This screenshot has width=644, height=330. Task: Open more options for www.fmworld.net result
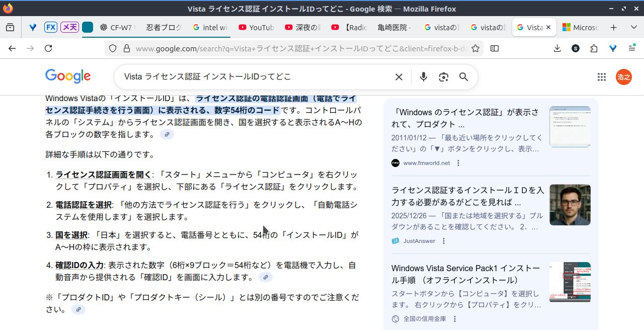pyautogui.click(x=458, y=163)
